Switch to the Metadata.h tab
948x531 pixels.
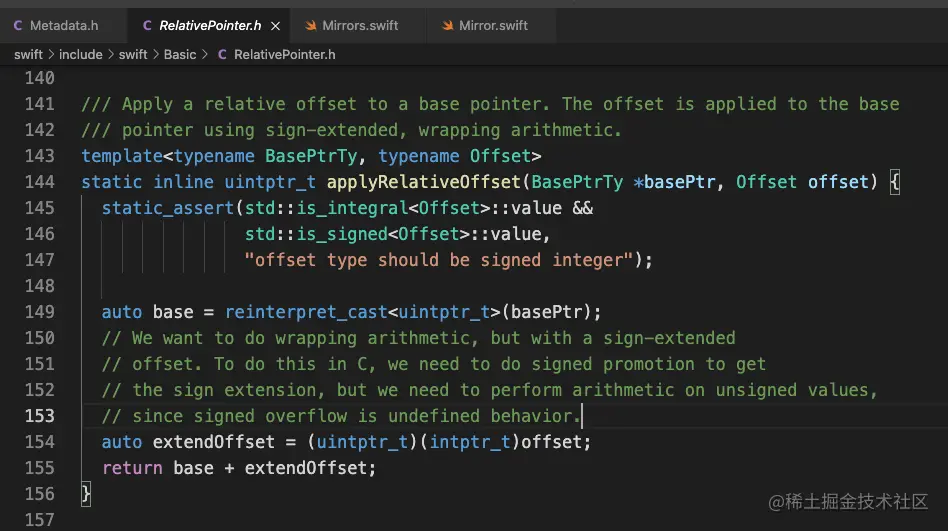63,25
